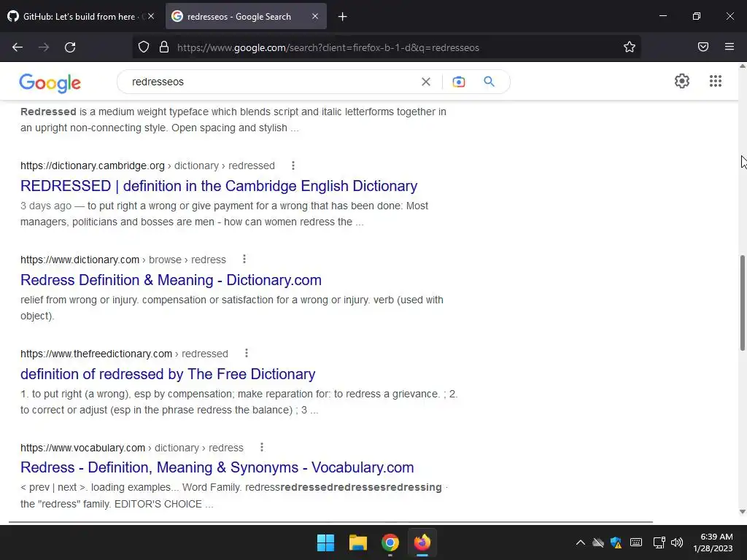
Task: Open Cambridge English Dictionary REDRESSED result
Action: click(x=219, y=186)
